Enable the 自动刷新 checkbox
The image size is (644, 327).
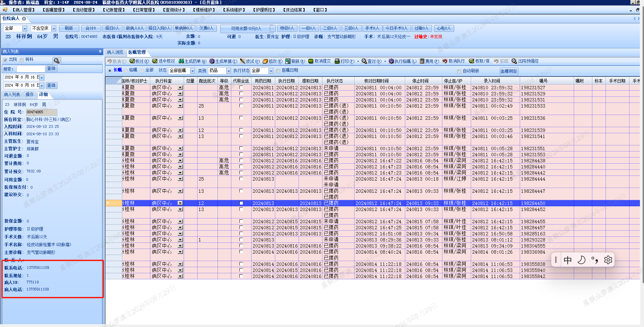[459, 71]
